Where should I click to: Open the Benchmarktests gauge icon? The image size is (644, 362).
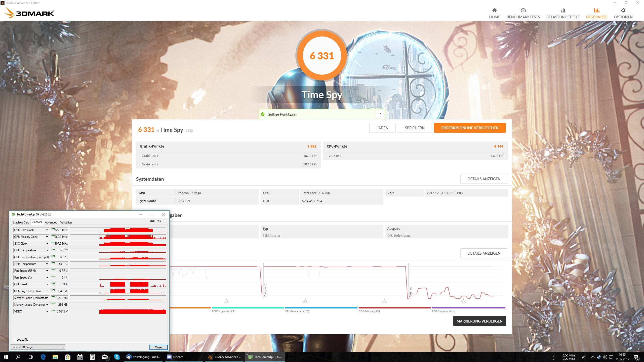pyautogui.click(x=523, y=11)
